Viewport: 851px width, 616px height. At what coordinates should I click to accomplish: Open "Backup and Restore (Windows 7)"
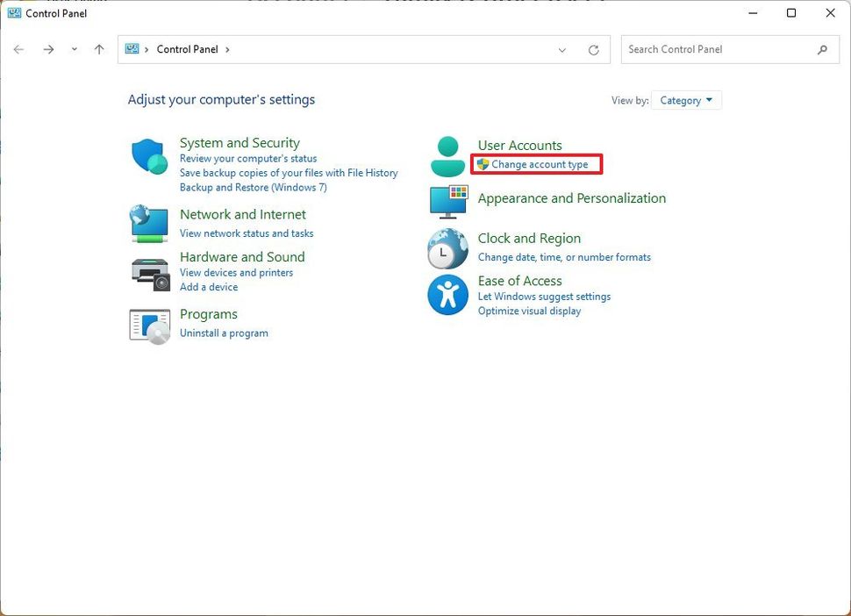tap(253, 187)
